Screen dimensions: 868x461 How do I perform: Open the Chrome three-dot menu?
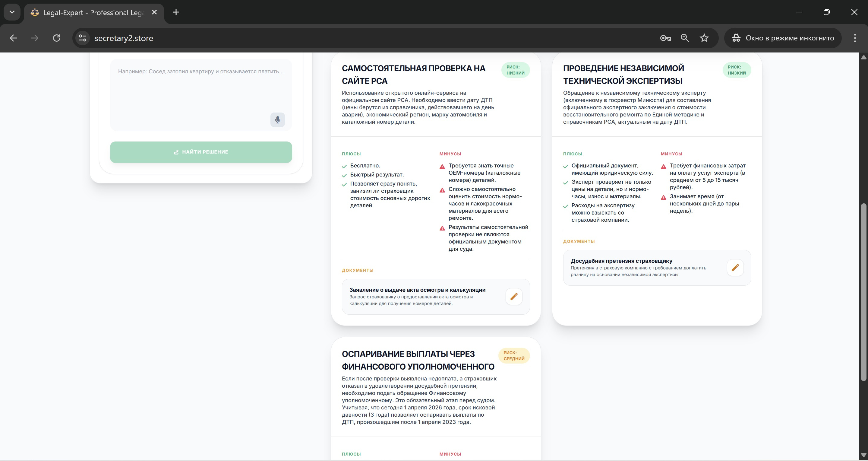pyautogui.click(x=854, y=38)
